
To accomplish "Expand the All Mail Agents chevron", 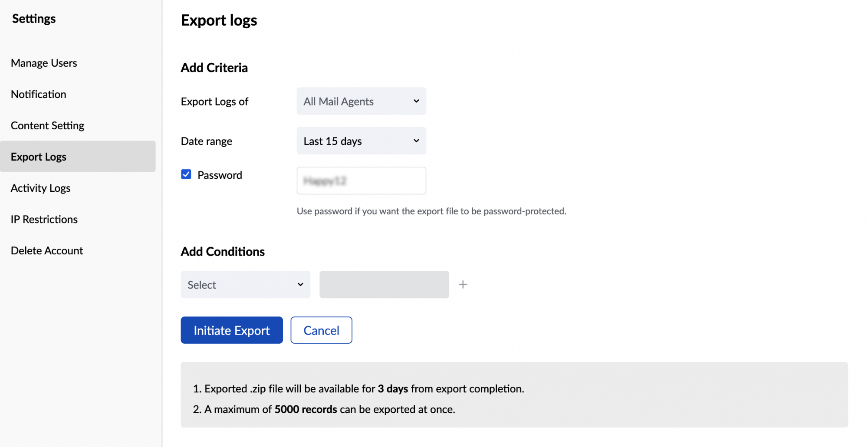I will tap(416, 101).
